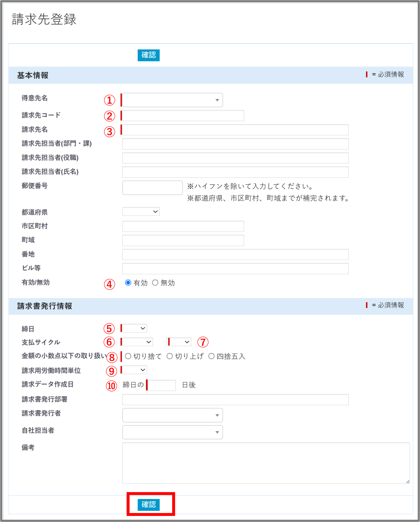This screenshot has width=420, height=522.
Task: Click the 番地 input field
Action: pos(235,254)
